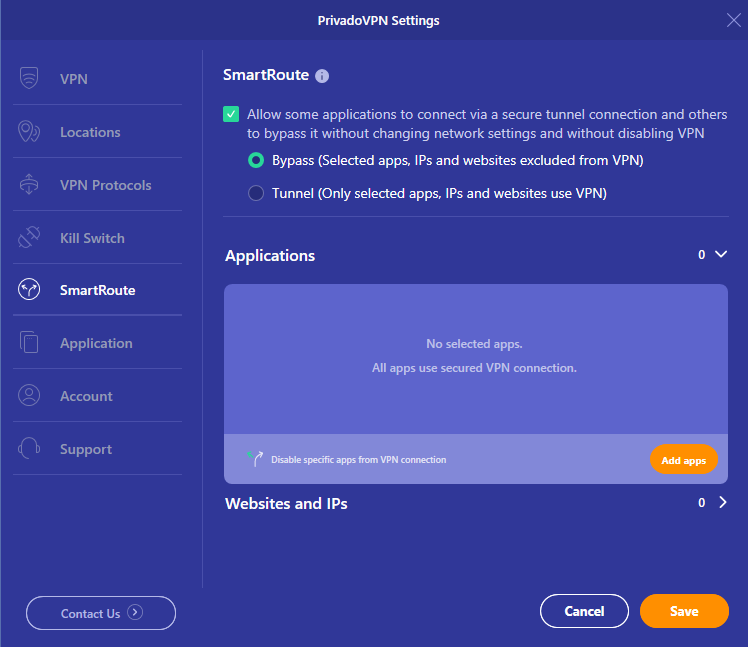Uncheck the Allow some applications checkbox
Image resolution: width=748 pixels, height=647 pixels.
231,114
